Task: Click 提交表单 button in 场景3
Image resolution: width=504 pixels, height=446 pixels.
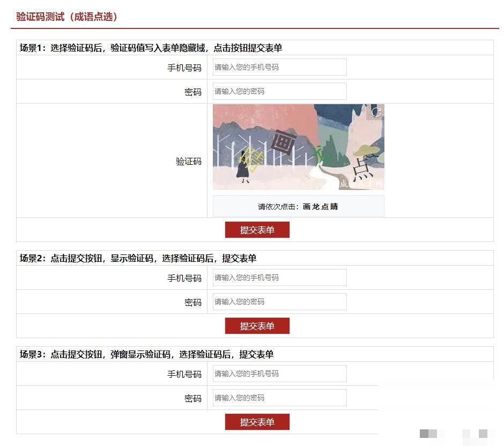Action: [256, 421]
